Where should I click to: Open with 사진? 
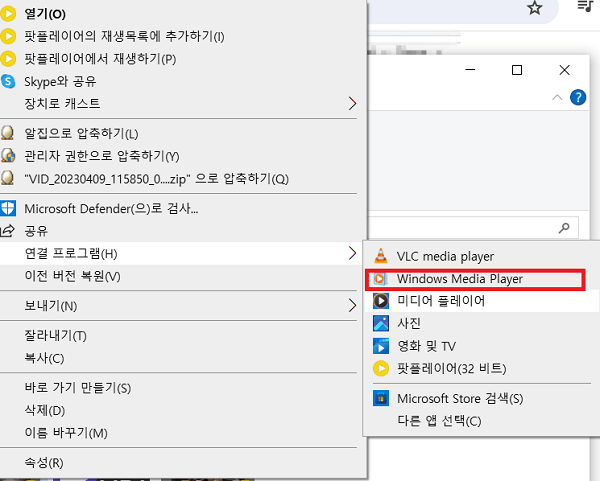(409, 323)
